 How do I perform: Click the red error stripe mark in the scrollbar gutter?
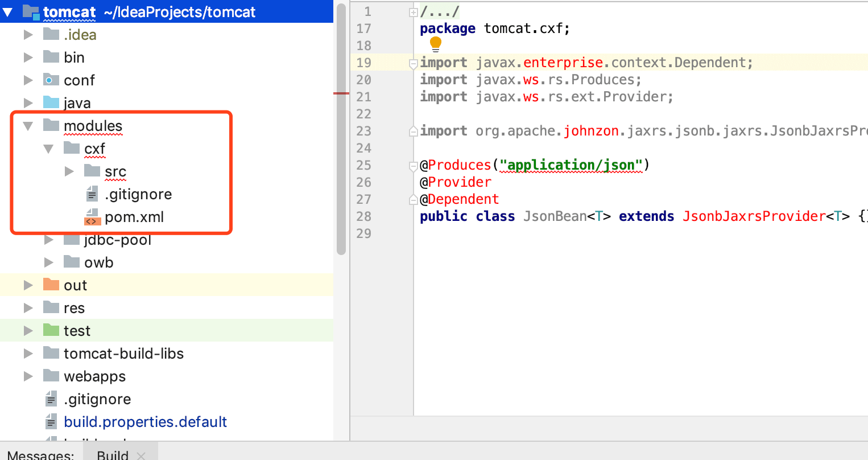click(x=341, y=93)
